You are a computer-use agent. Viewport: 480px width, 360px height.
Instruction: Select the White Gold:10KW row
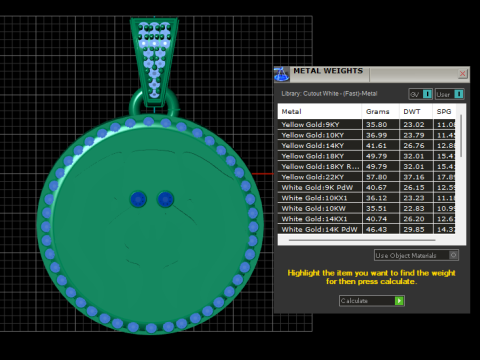366,208
